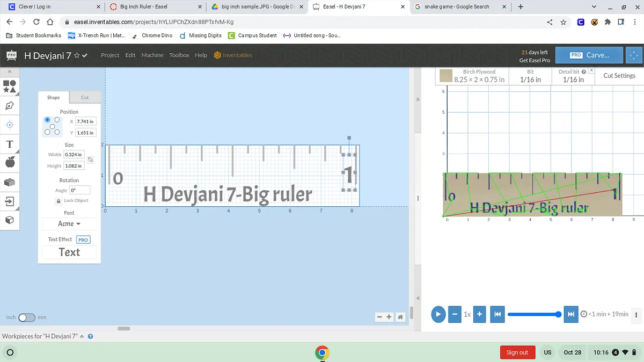The image size is (644, 362).
Task: Open Cut Settings
Action: click(619, 76)
